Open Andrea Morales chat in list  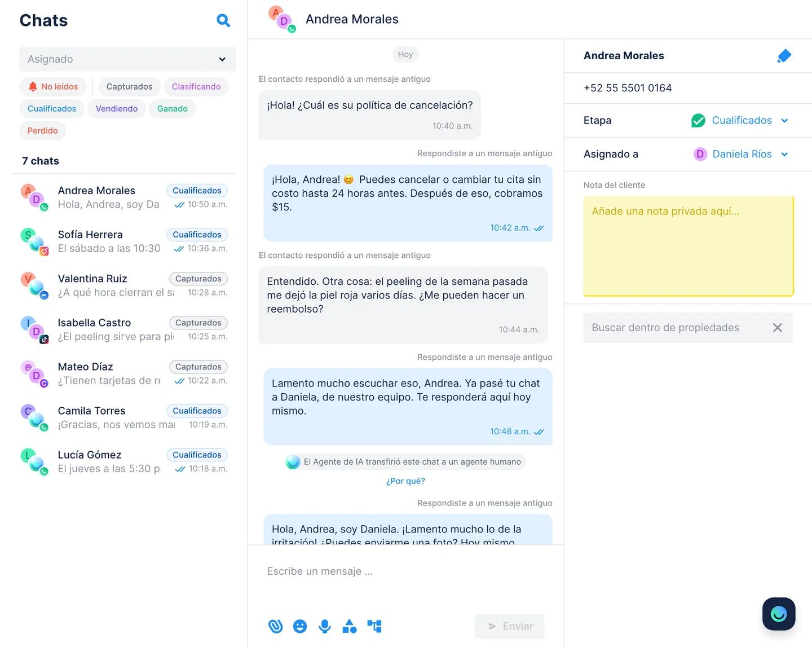click(124, 197)
